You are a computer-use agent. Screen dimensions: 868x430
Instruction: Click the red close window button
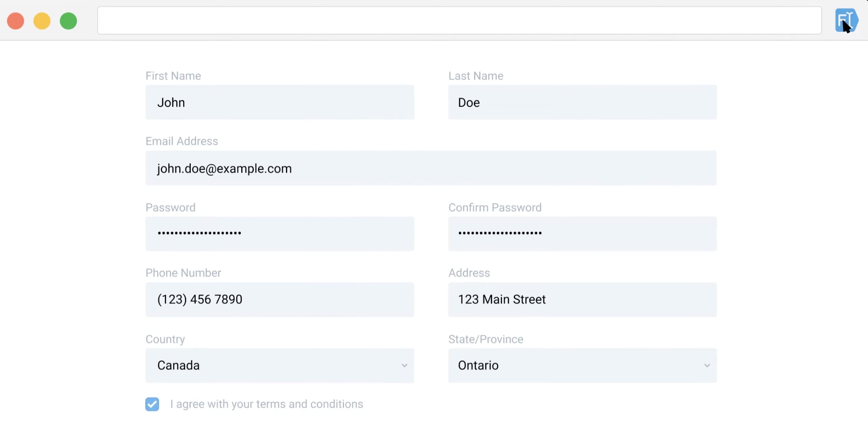(x=16, y=21)
